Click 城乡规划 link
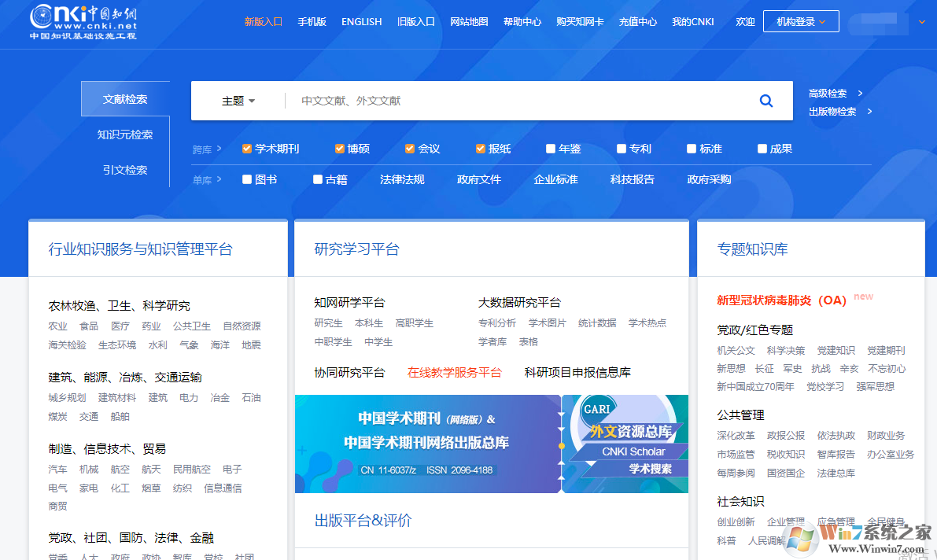 coord(67,397)
